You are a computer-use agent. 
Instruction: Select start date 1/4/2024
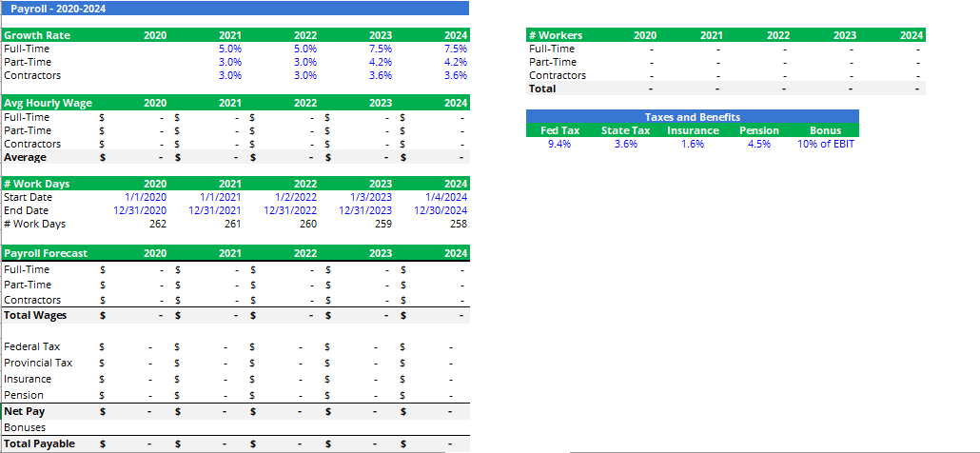(x=446, y=197)
